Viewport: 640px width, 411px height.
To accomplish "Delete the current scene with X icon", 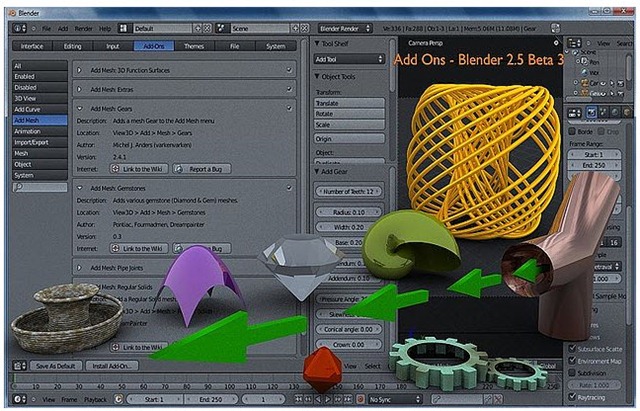I will coord(304,29).
